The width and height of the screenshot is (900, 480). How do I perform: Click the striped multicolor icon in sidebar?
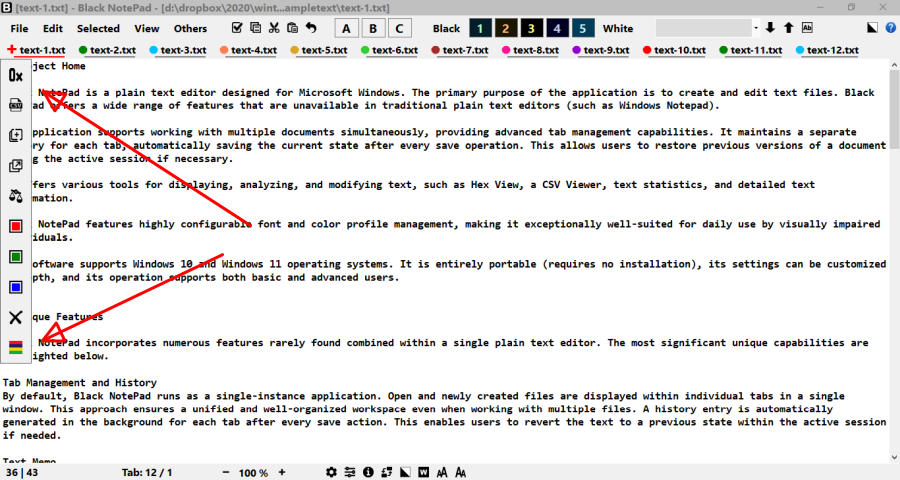(15, 347)
